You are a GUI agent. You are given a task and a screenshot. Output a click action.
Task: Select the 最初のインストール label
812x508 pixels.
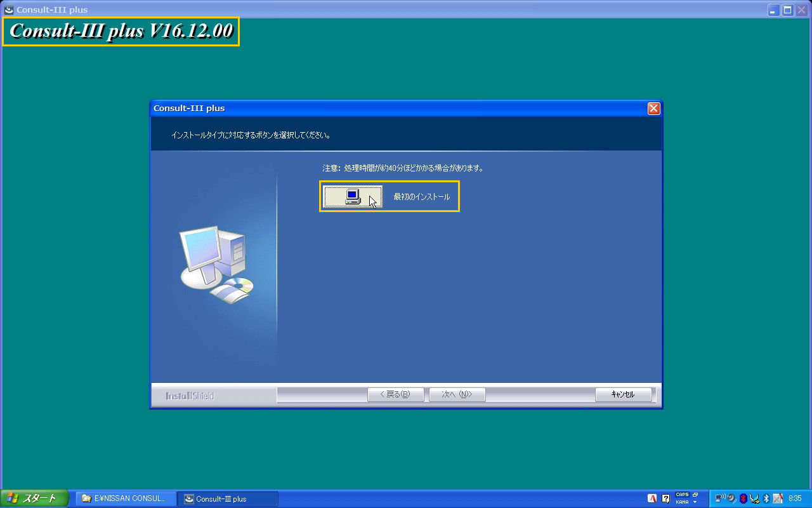click(x=421, y=197)
